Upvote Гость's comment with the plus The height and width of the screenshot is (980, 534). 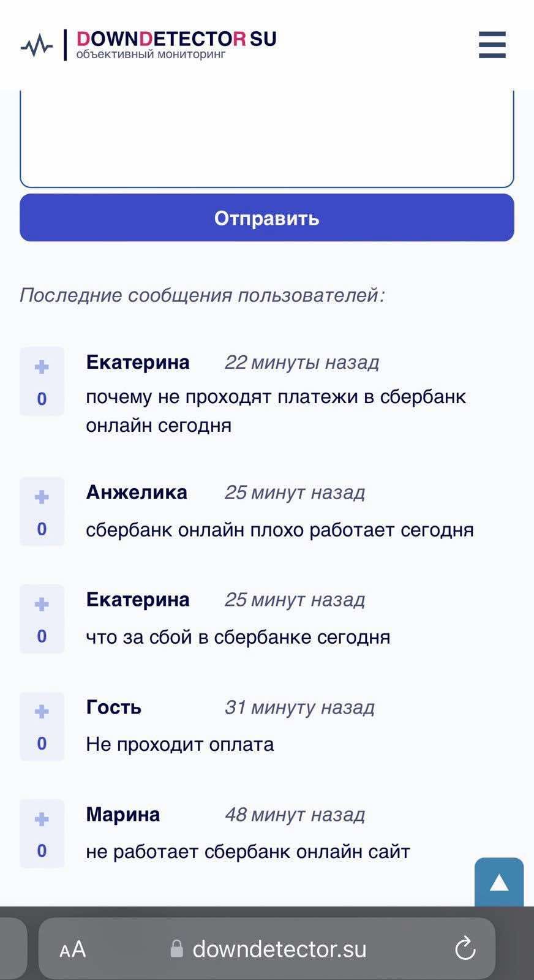42,711
